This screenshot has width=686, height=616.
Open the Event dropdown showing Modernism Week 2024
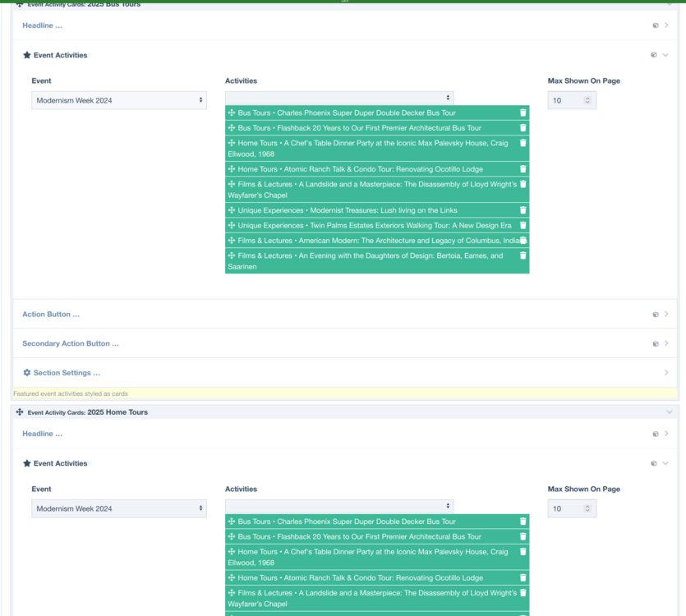pos(118,99)
